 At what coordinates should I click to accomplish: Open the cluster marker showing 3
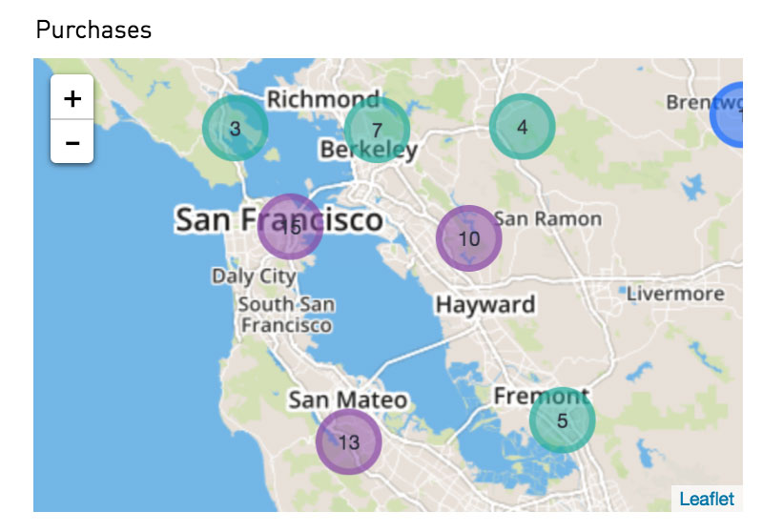[x=235, y=128]
